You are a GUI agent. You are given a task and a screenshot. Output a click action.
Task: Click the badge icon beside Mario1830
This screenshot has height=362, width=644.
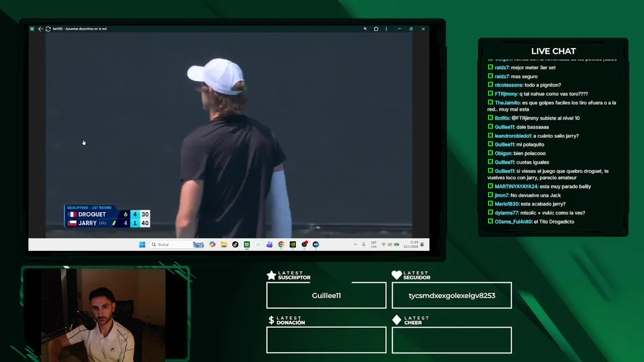click(491, 204)
